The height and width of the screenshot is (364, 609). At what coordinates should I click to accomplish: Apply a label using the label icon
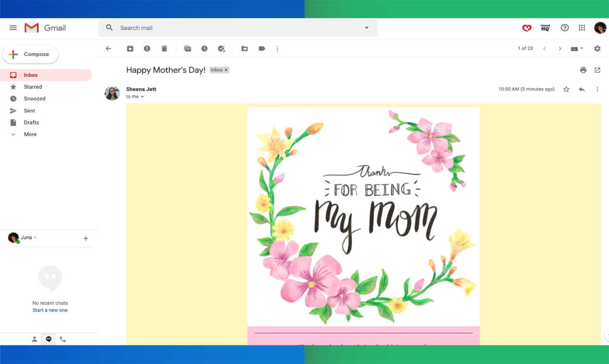click(x=261, y=48)
